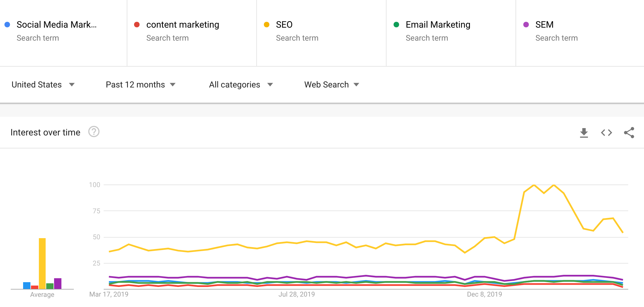The height and width of the screenshot is (307, 644).
Task: Open the United States region dropdown
Action: coord(43,85)
